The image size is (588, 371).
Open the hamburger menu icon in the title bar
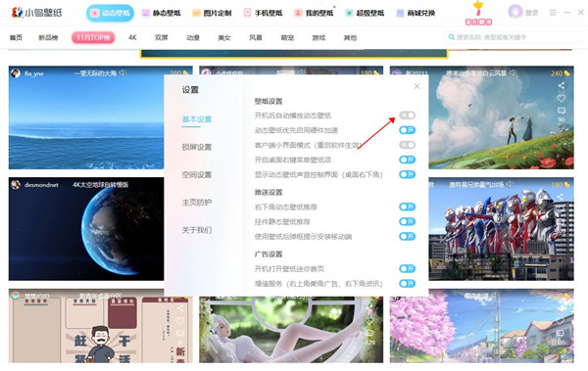553,13
